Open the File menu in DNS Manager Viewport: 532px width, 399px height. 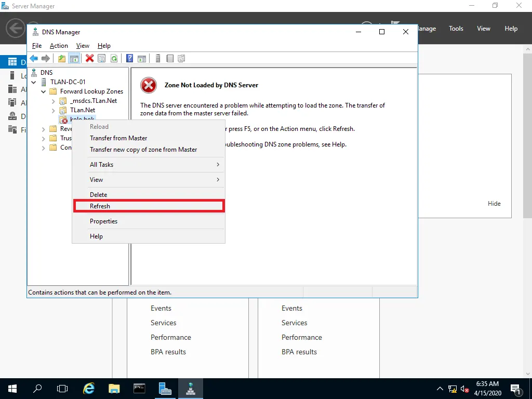(x=37, y=46)
